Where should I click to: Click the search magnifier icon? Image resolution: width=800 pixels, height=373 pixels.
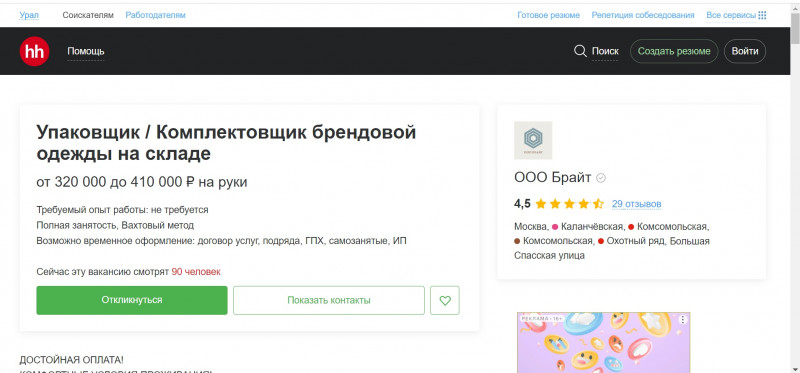pos(580,51)
